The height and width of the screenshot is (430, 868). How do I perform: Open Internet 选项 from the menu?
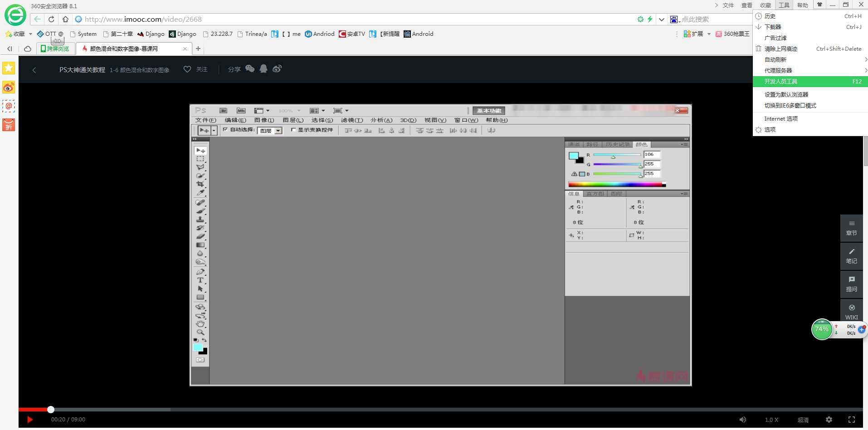click(810, 118)
